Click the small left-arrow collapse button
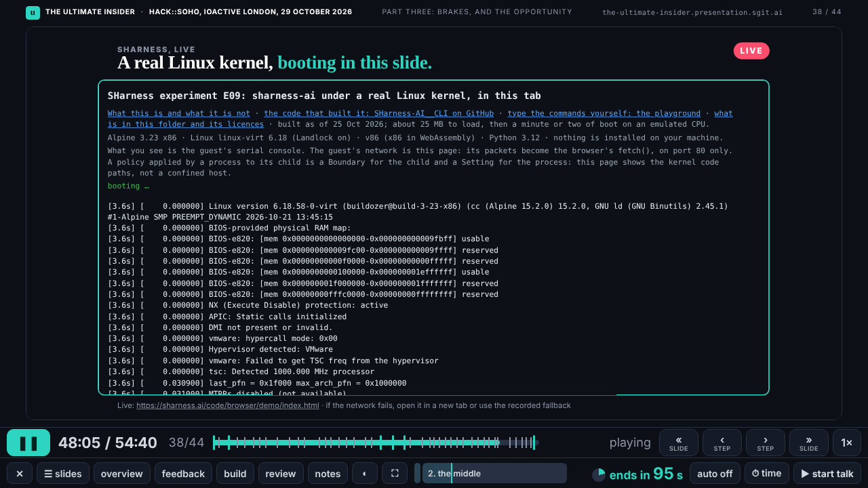Viewport: 868px width, 488px height. click(365, 473)
